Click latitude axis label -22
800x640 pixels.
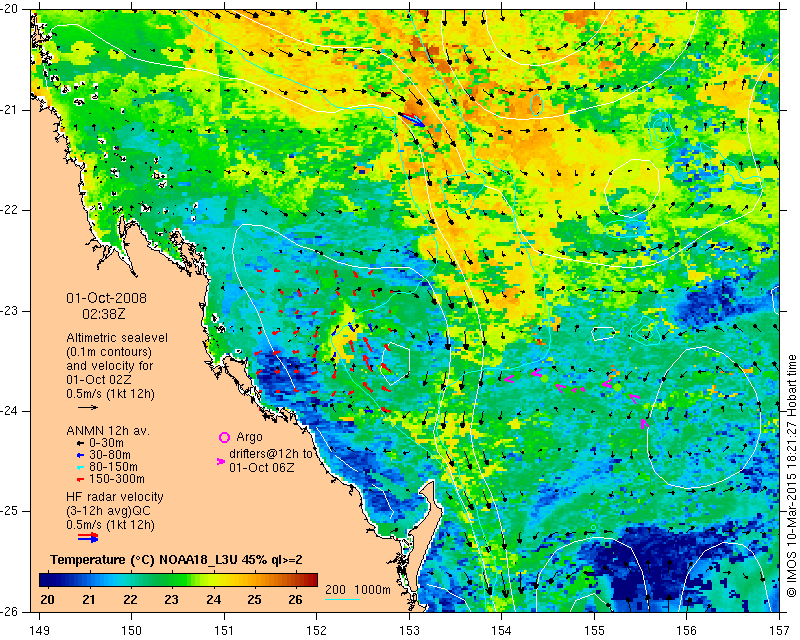click(10, 210)
